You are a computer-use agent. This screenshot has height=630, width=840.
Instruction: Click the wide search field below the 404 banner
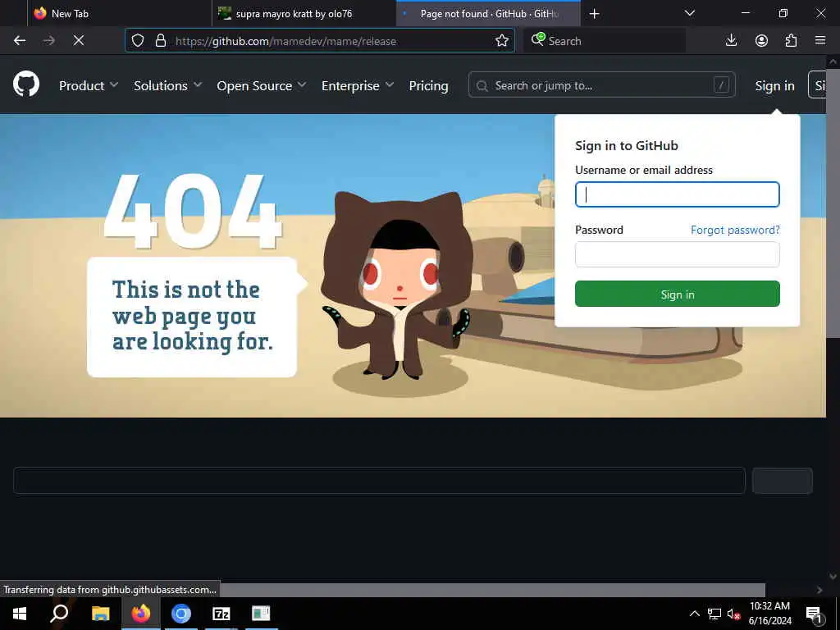coord(379,481)
